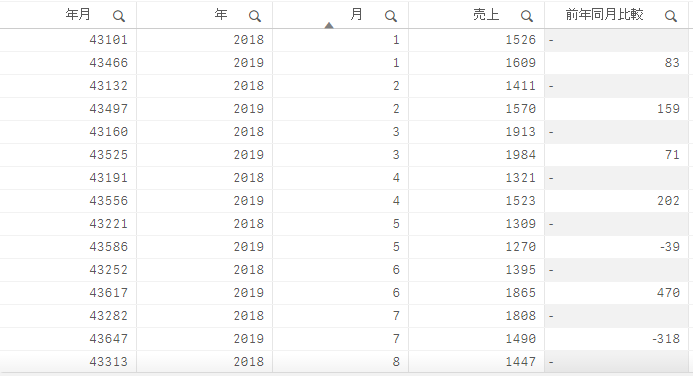Click the 前年同月比較 column header

pos(604,15)
